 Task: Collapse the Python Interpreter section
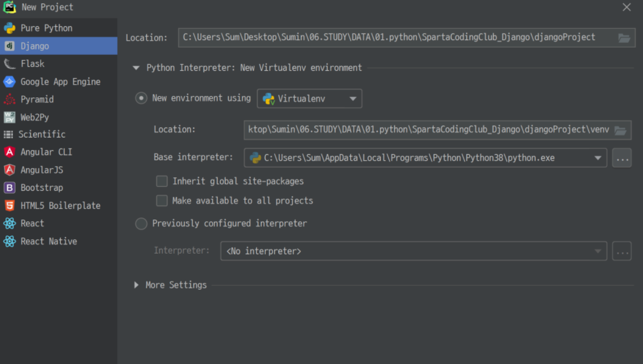pos(136,68)
